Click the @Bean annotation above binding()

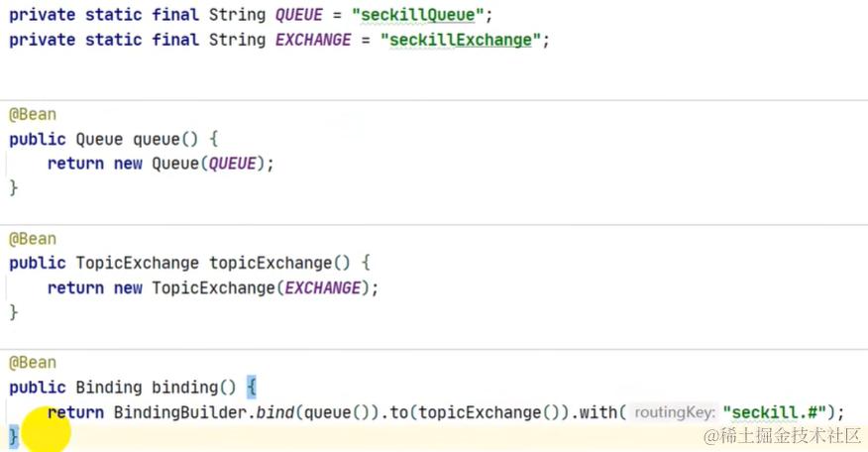[33, 363]
